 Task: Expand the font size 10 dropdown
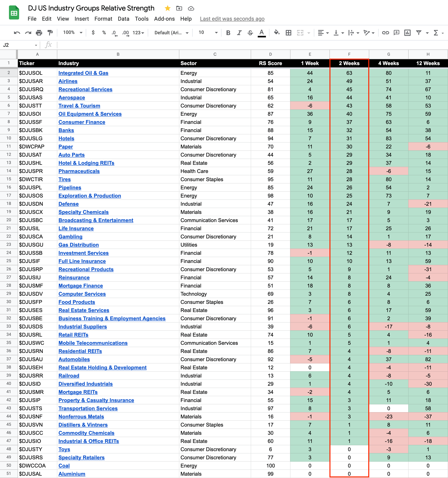[208, 33]
